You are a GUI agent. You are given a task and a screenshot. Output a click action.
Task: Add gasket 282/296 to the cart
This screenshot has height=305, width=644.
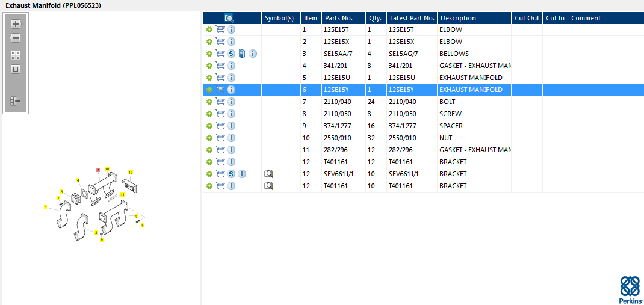(220, 150)
